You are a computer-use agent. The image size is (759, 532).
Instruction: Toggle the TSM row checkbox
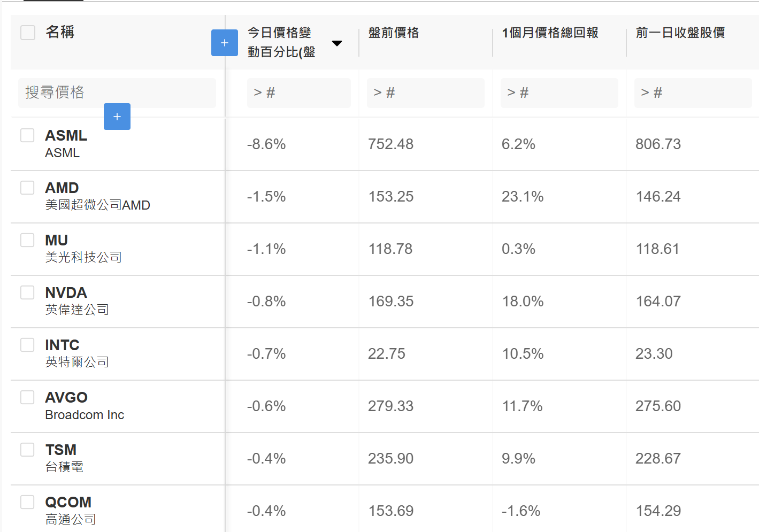click(27, 450)
